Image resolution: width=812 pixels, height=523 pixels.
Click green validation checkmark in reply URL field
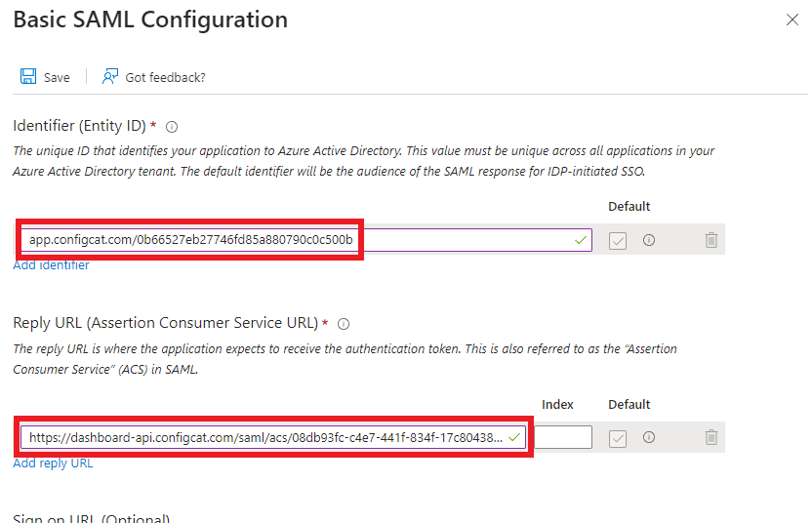514,437
